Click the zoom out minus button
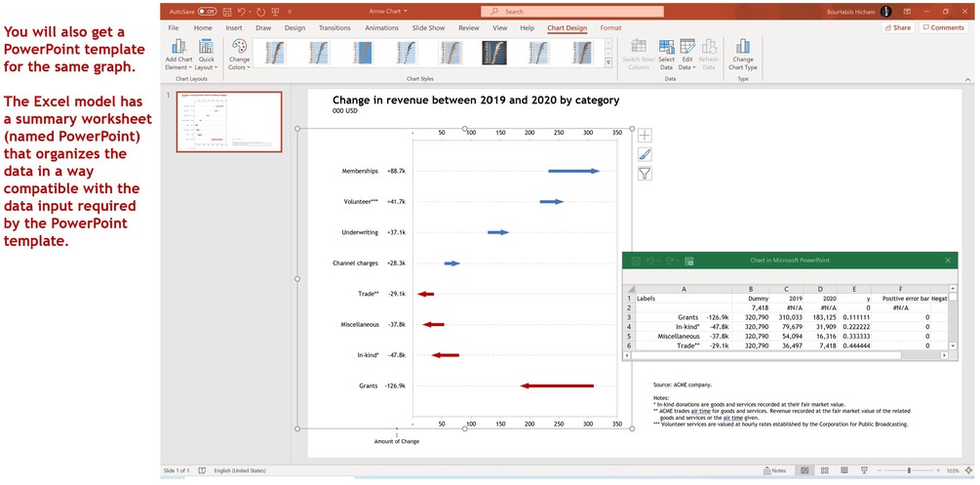 pyautogui.click(x=879, y=470)
